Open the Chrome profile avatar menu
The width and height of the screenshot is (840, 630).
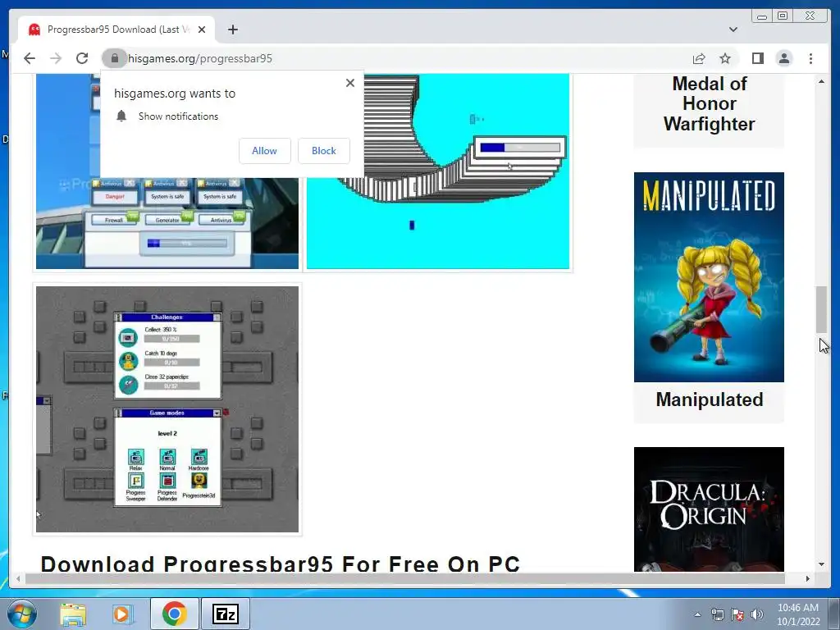point(783,58)
